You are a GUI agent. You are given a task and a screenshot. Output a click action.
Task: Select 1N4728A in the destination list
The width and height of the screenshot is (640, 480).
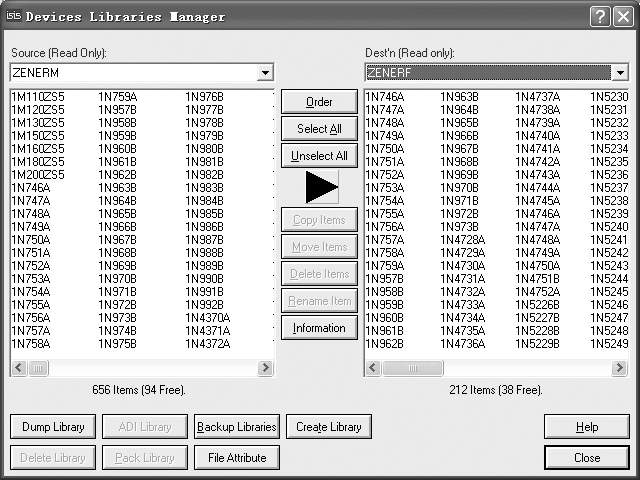click(462, 240)
